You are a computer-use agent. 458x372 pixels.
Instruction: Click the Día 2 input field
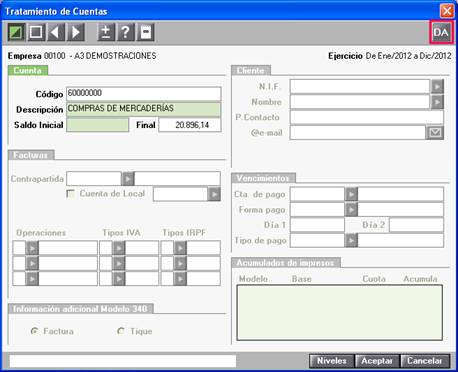click(x=416, y=225)
